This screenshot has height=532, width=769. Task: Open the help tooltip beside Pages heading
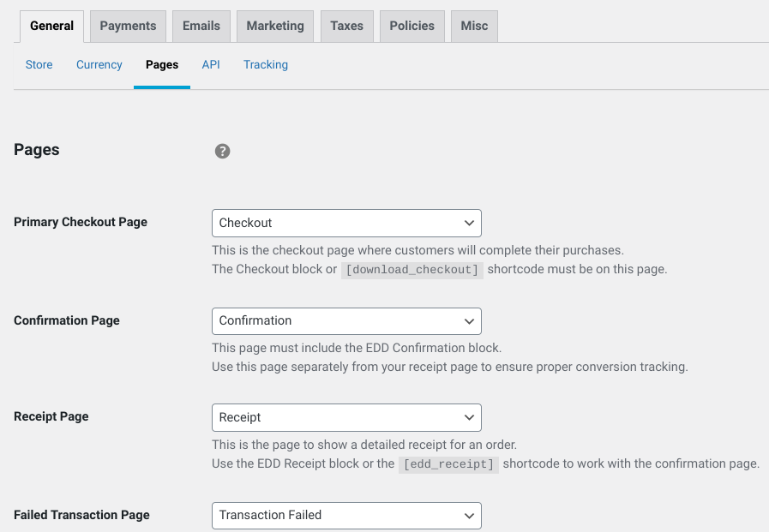click(x=223, y=151)
